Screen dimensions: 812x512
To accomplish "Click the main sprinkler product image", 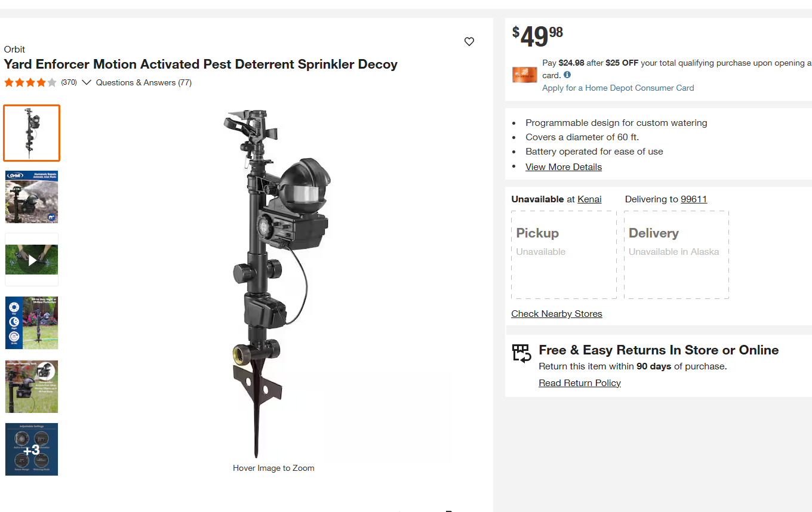I will 273,280.
